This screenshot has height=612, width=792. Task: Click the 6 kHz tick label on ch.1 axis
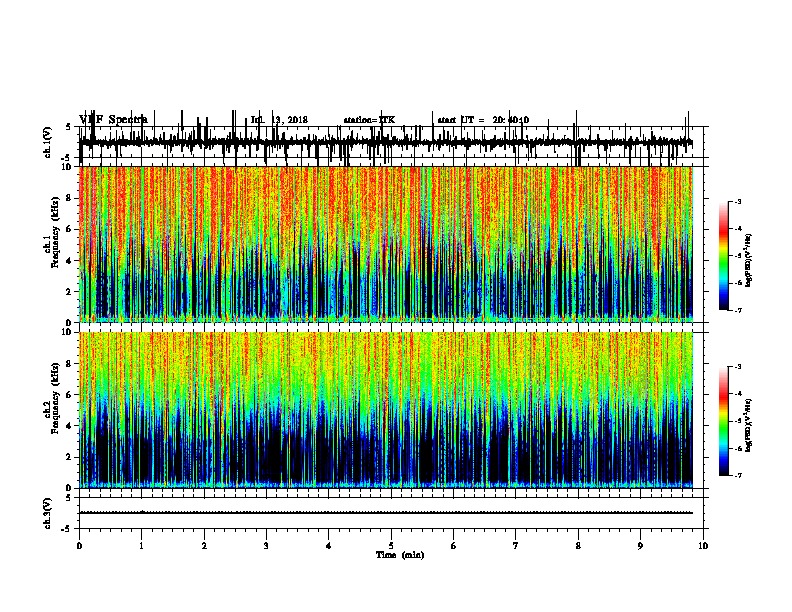tap(70, 230)
